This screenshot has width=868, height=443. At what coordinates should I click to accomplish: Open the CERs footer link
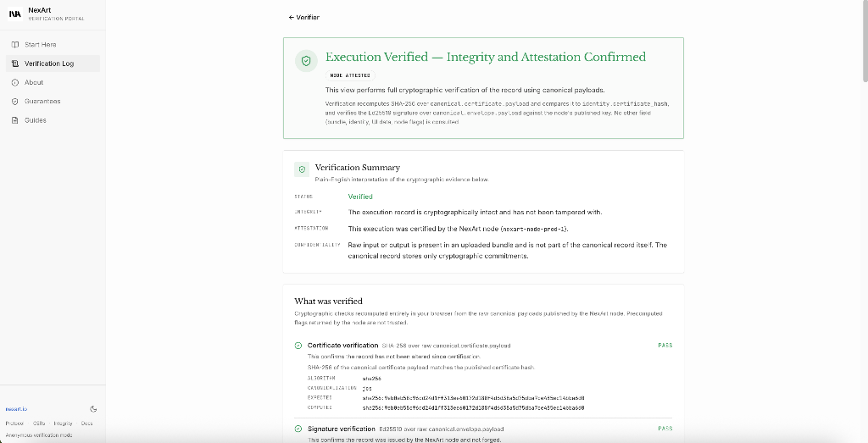tap(39, 424)
